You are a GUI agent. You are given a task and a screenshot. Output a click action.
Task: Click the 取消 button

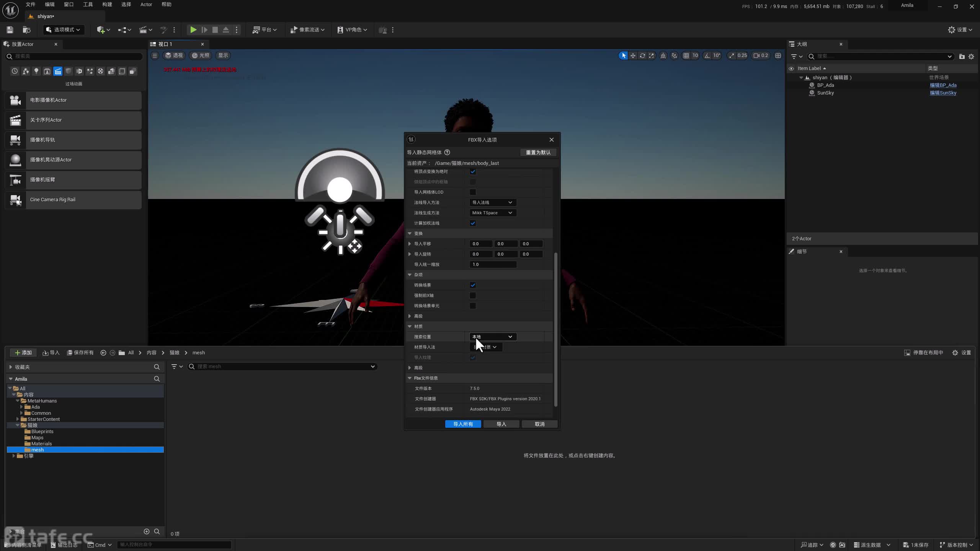539,424
